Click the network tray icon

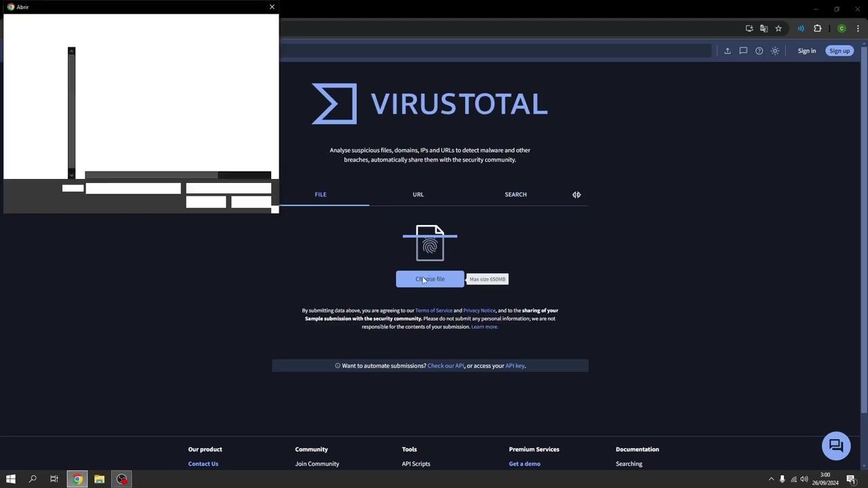tap(793, 479)
